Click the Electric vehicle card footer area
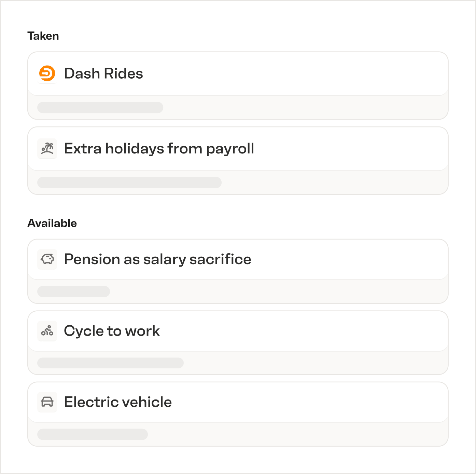 click(238, 434)
